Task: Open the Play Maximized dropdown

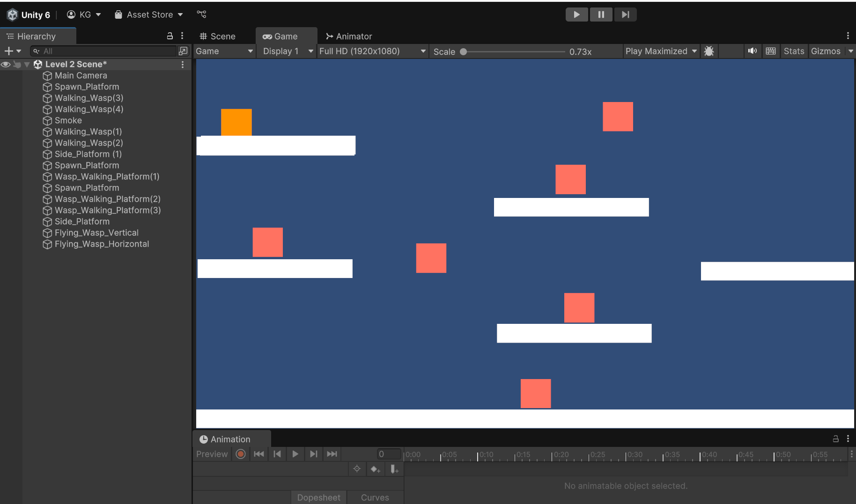Action: coord(661,51)
